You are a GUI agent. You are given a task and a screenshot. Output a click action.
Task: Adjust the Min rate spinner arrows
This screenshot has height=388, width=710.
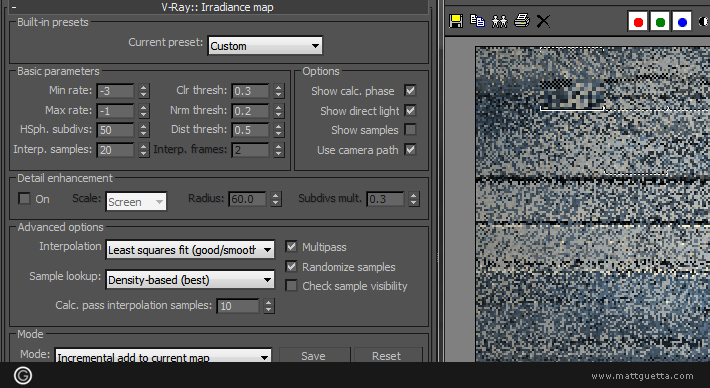144,91
